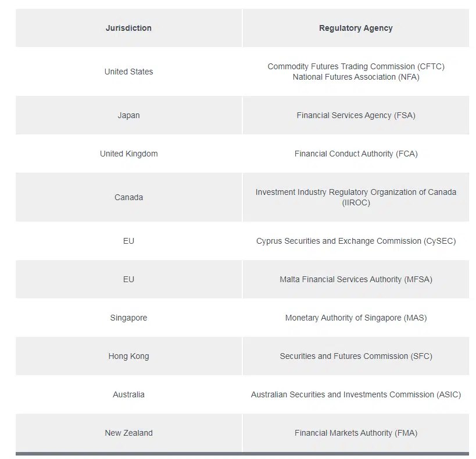Click Monetary Authority of Singapore (MAS) cell

pos(356,318)
